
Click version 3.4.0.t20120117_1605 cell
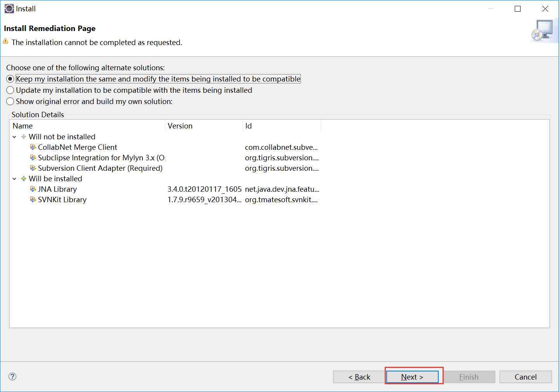click(205, 189)
